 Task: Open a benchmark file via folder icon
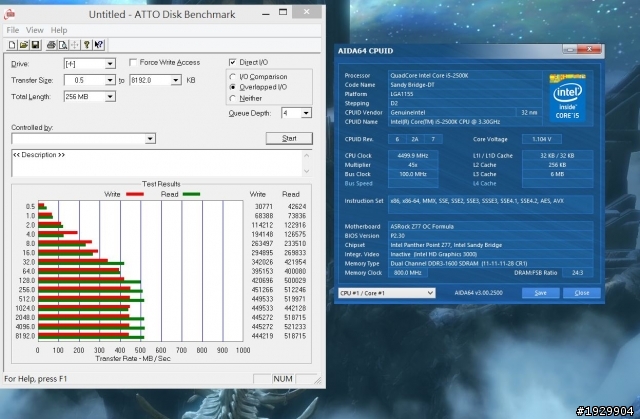(x=24, y=45)
